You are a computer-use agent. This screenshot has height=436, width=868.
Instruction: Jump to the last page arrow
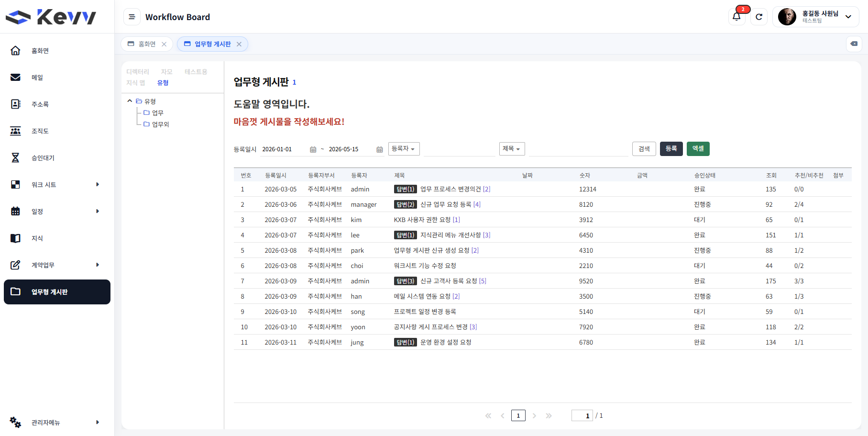coord(549,415)
